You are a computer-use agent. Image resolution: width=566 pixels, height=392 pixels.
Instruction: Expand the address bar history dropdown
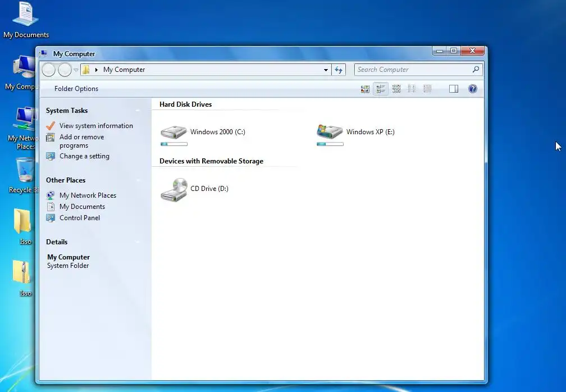tap(326, 70)
